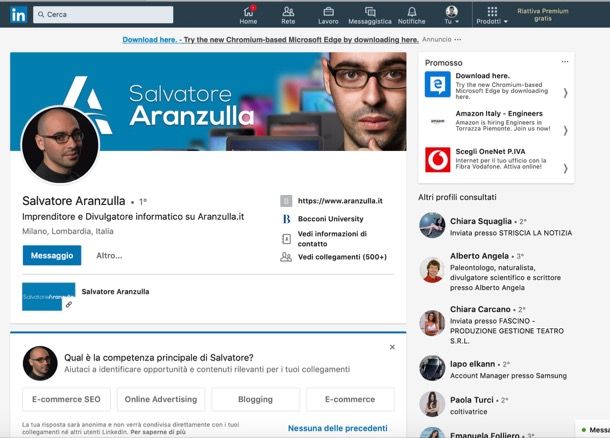610x438 pixels.
Task: Open Promosso panel more-options dots
Action: [x=565, y=61]
